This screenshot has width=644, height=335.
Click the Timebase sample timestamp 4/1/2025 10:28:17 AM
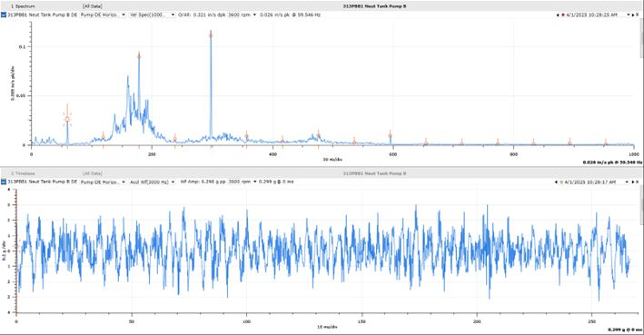tap(590, 182)
